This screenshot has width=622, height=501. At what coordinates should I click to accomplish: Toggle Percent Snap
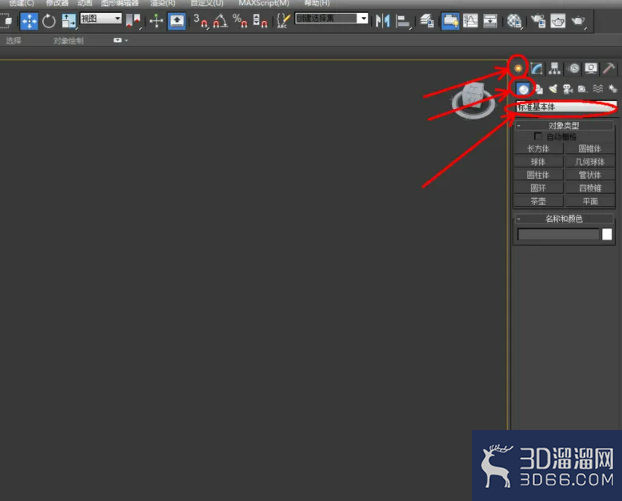pyautogui.click(x=240, y=21)
